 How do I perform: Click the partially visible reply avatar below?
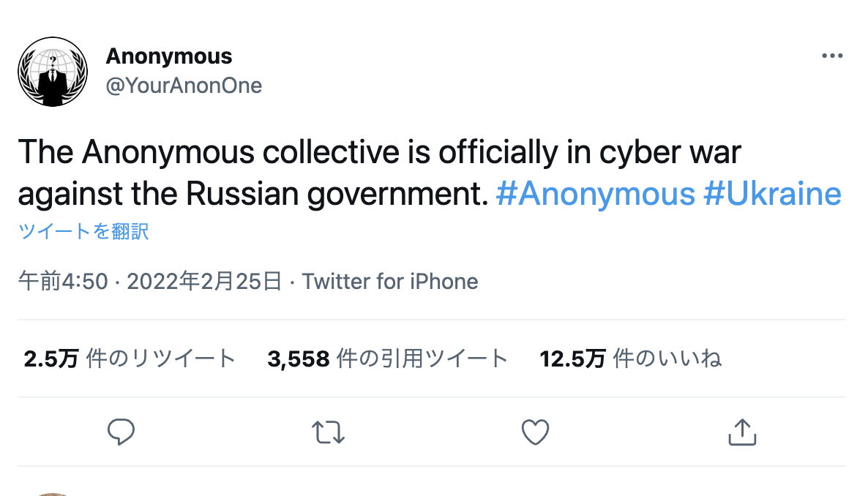(53, 493)
